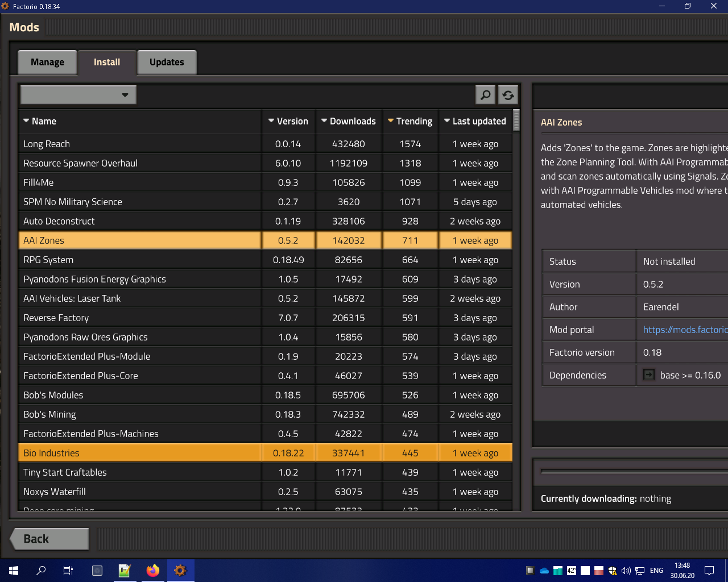The height and width of the screenshot is (582, 728).
Task: Click the Not installed status value
Action: point(669,261)
